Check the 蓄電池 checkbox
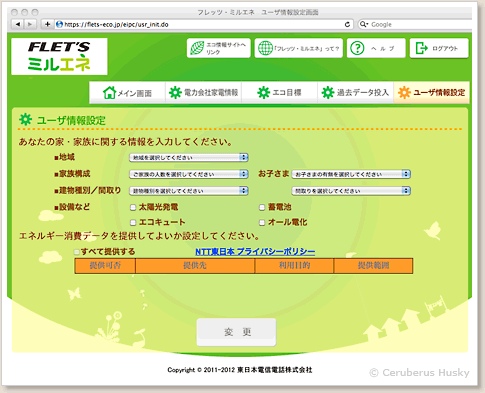 pos(262,208)
